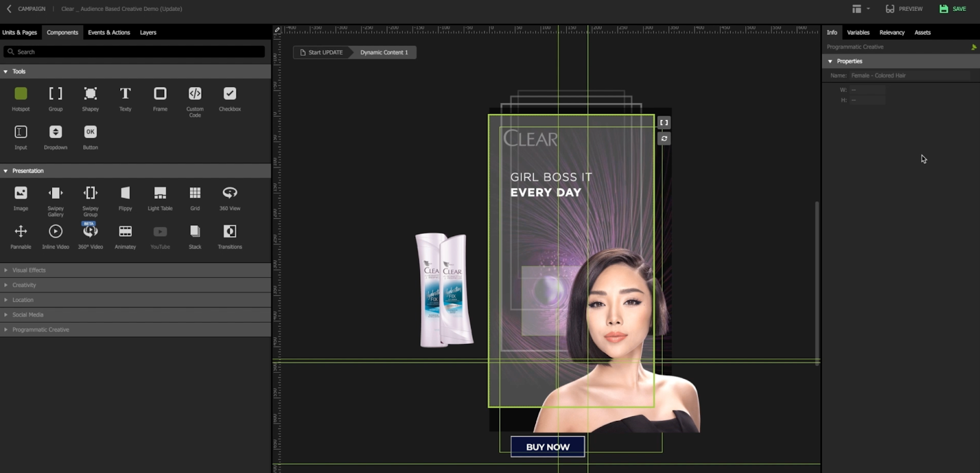Screen dimensions: 980x473
Task: Select the Hotspot tool
Action: [x=21, y=94]
